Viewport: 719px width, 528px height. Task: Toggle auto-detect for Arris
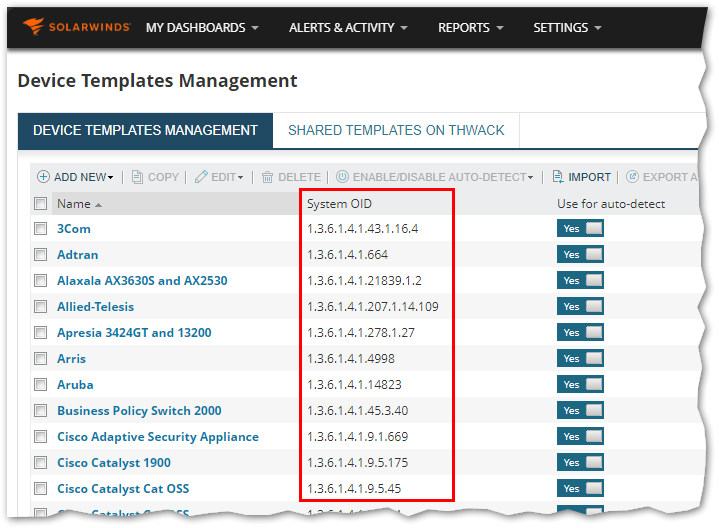tap(580, 358)
